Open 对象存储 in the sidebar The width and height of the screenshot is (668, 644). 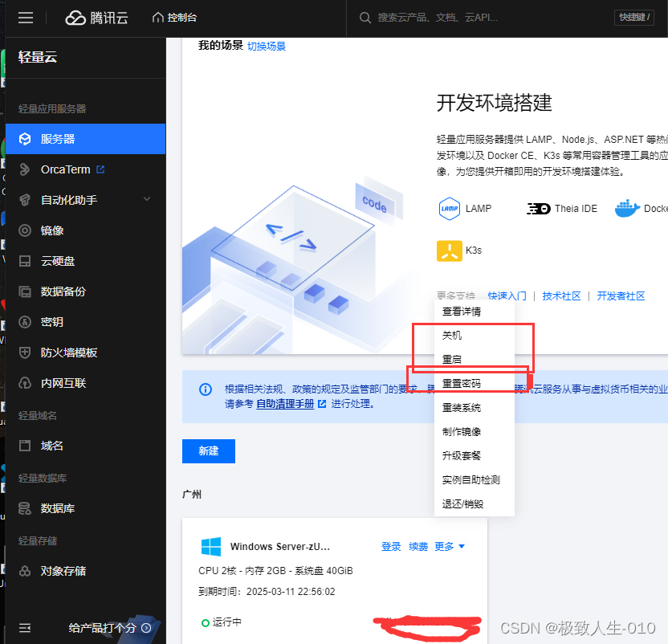coord(63,571)
